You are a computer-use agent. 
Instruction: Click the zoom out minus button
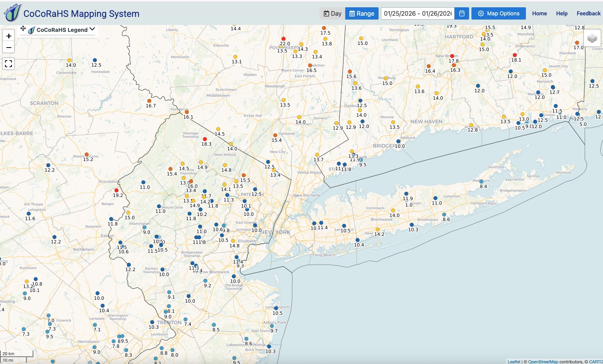pos(8,48)
